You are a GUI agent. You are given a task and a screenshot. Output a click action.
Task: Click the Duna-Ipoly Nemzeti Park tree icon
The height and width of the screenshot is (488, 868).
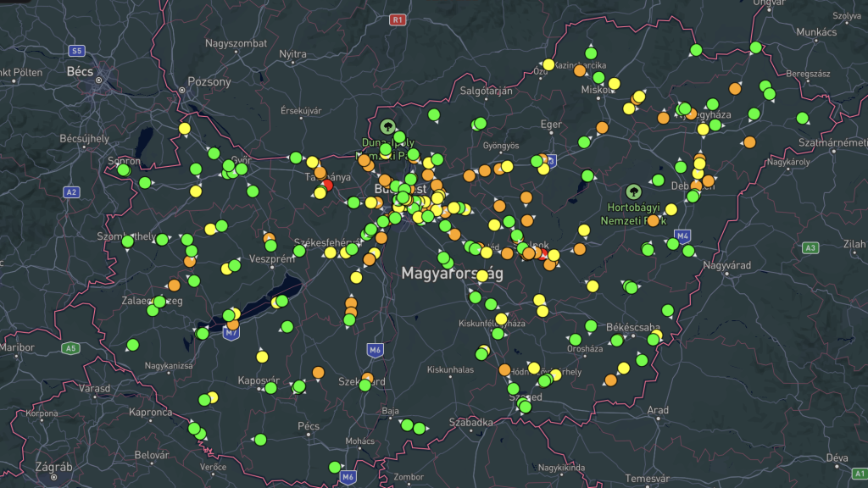[x=388, y=127]
